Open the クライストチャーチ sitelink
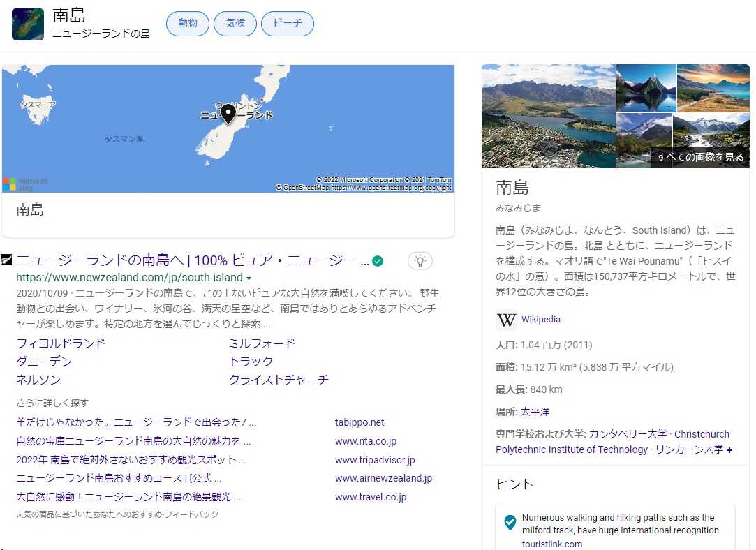This screenshot has width=756, height=550. [x=279, y=380]
